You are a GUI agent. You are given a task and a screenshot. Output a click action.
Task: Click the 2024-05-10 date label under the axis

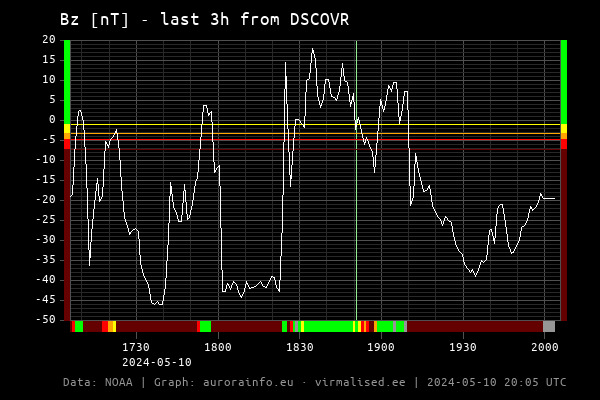click(x=157, y=362)
